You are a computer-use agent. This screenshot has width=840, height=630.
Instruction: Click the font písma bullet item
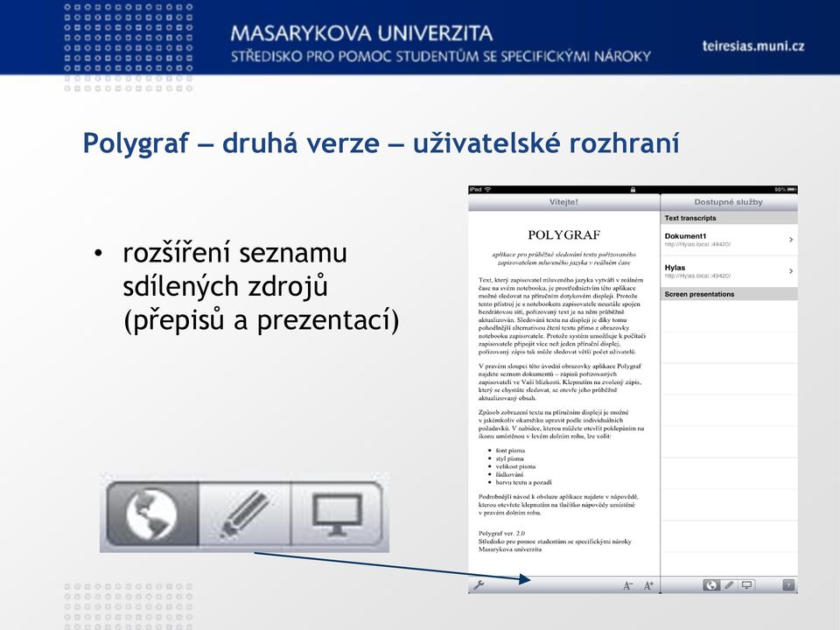tap(510, 451)
